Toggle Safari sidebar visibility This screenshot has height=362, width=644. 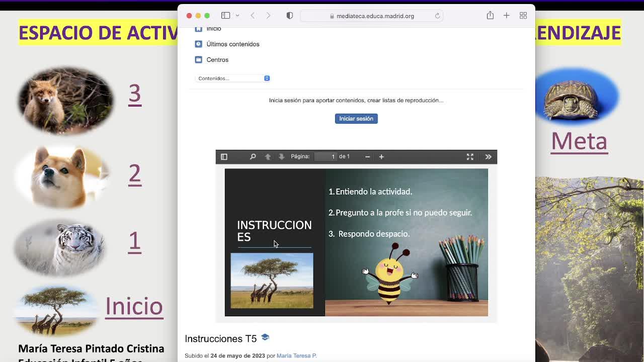pos(225,16)
